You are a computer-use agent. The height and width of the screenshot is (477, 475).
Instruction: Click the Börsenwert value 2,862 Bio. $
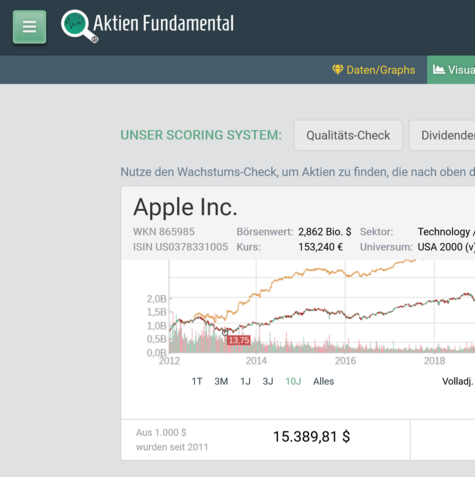324,232
